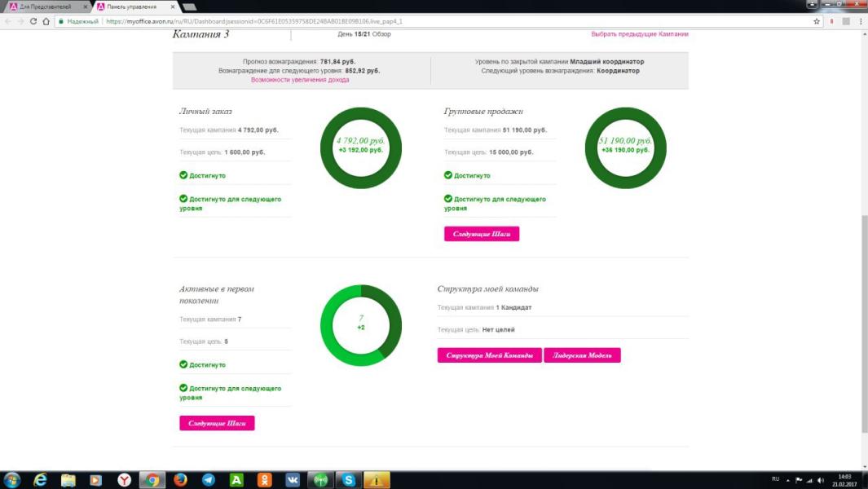Click 'Групповые продажи' section title
This screenshot has height=489, width=868.
click(x=483, y=112)
